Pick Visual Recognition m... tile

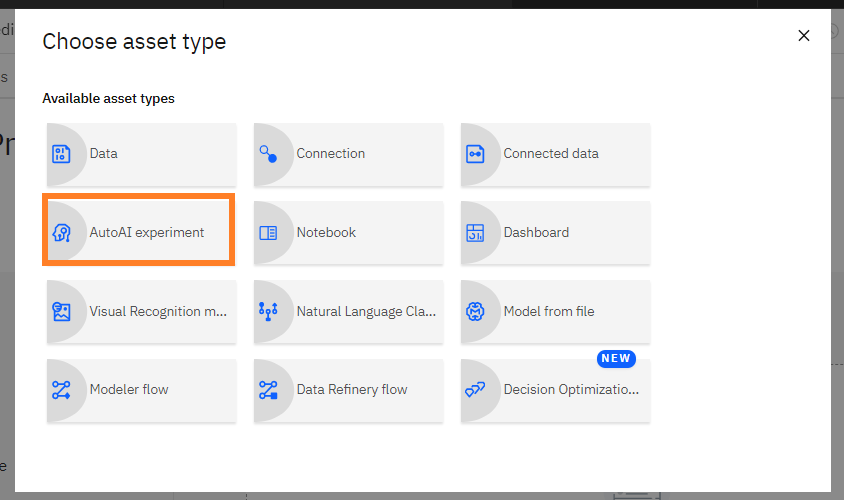coord(142,312)
